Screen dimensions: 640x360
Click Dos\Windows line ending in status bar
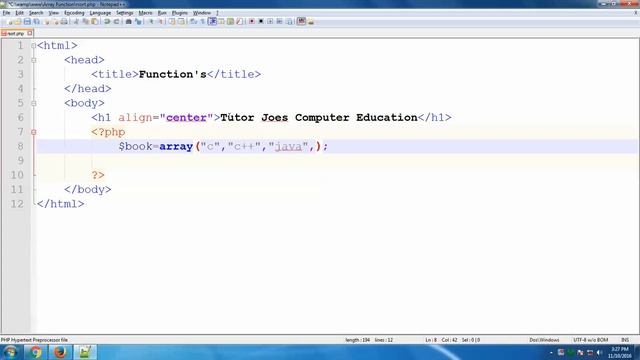(544, 340)
